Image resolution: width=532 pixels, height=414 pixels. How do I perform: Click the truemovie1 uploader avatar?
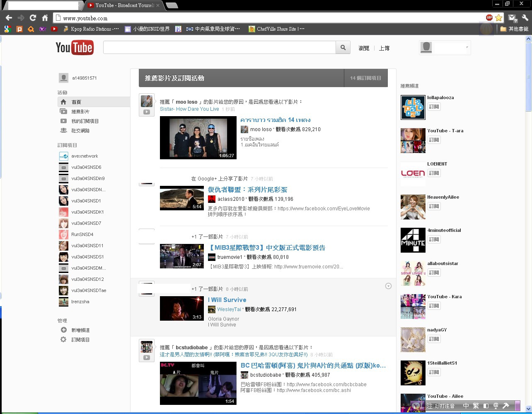[x=212, y=257]
